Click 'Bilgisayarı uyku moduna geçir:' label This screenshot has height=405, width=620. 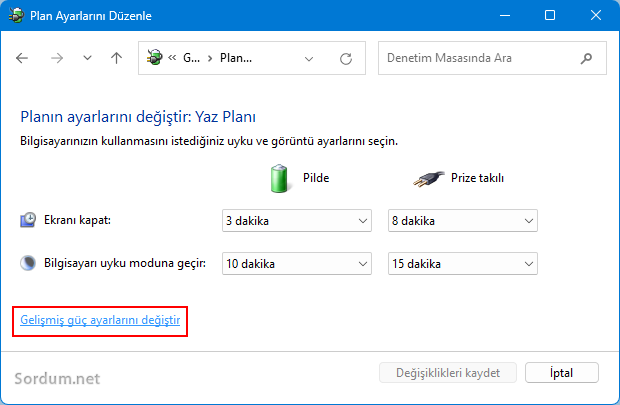(x=125, y=263)
